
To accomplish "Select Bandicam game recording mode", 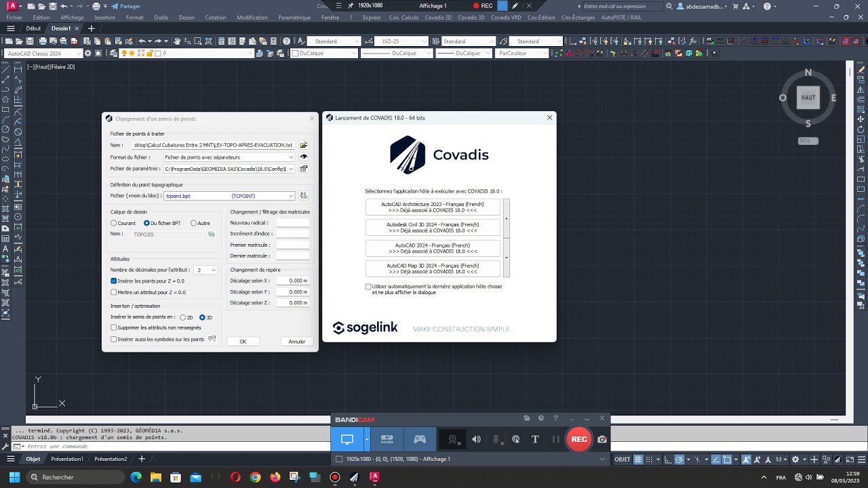I will point(420,439).
